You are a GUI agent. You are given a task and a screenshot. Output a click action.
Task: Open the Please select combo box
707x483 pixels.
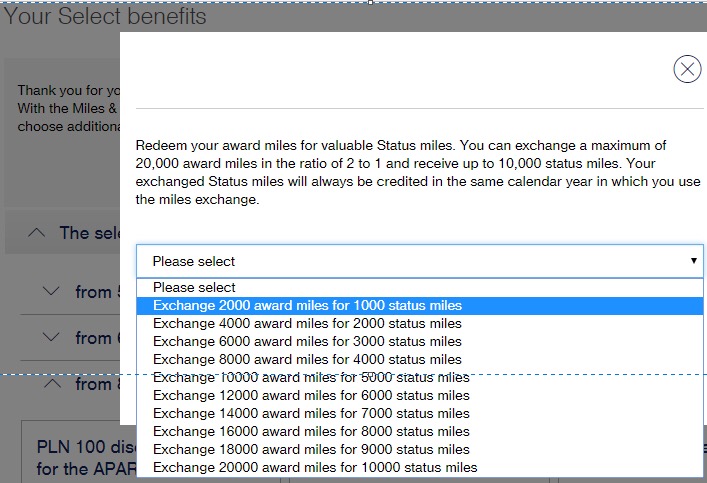tap(419, 261)
